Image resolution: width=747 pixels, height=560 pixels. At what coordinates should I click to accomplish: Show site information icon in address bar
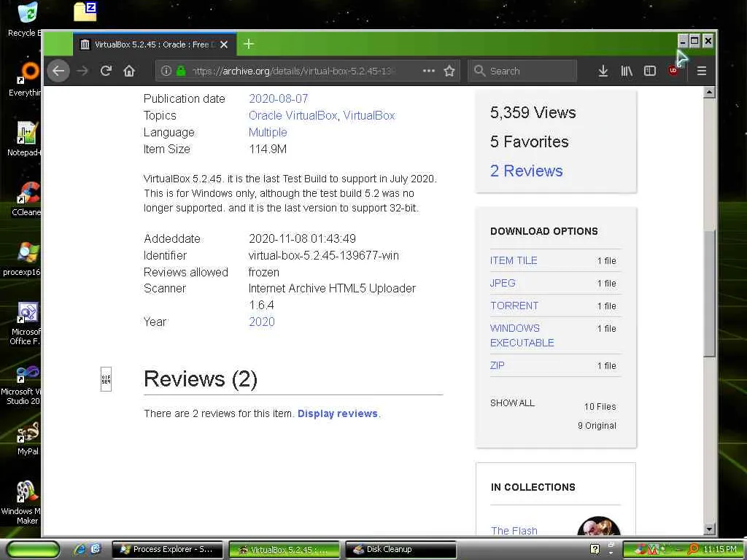[166, 71]
